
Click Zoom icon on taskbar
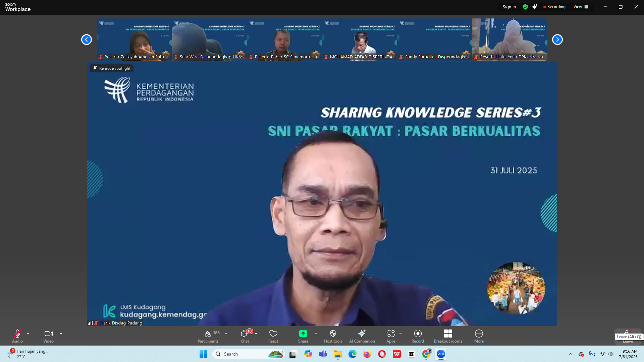[441, 354]
